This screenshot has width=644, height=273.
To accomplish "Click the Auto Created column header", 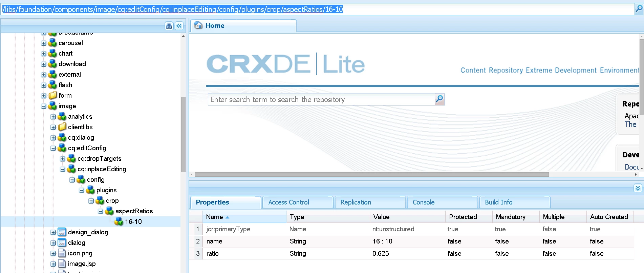I will (610, 217).
